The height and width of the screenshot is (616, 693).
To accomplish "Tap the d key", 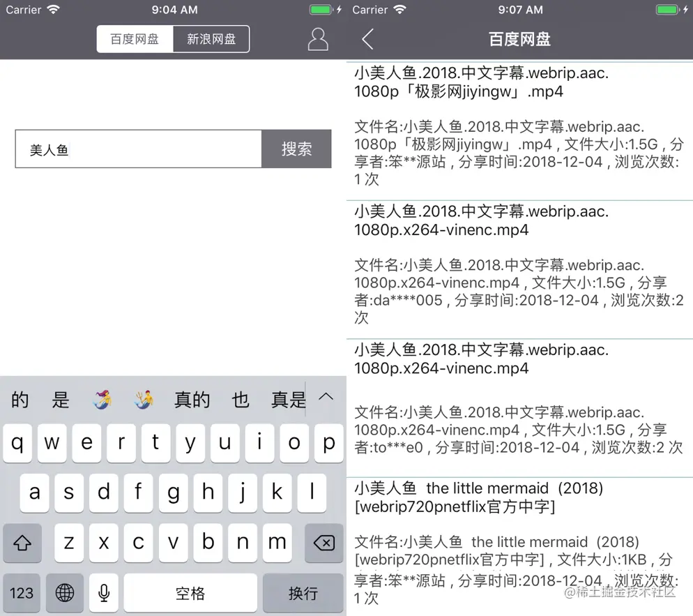I will 104,493.
